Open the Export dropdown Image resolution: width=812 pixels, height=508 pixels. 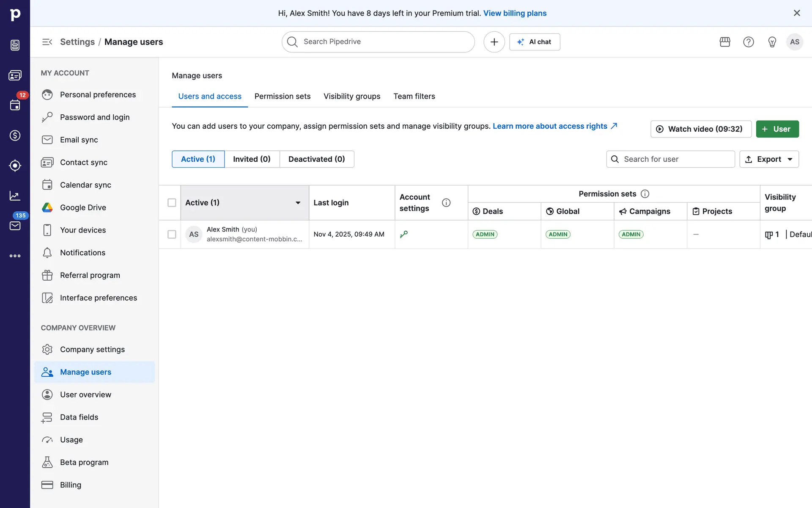click(769, 159)
